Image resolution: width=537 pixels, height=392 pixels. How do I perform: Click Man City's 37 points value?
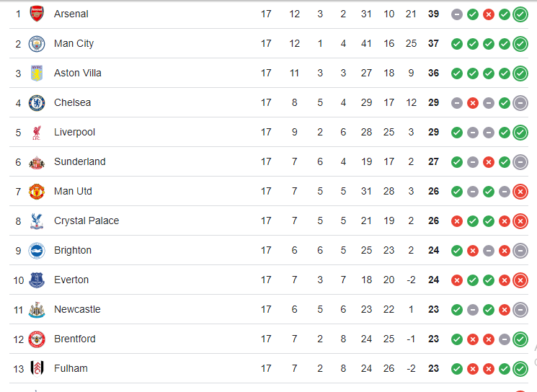coord(433,43)
